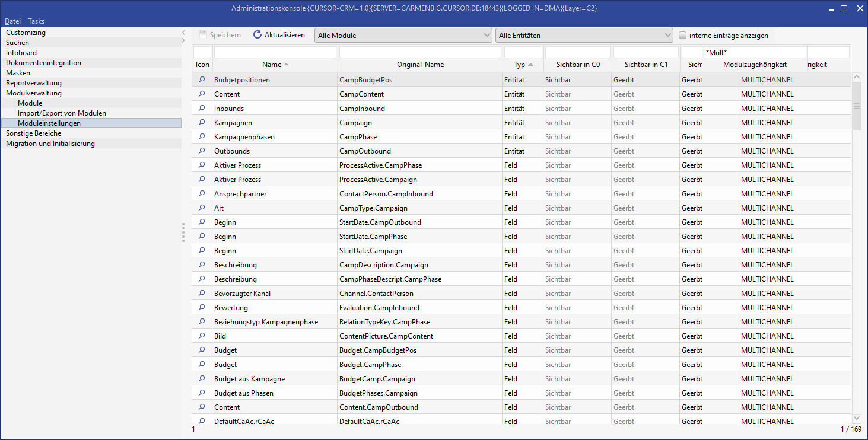Click the magnifier icon beside Ansprechpartner
The image size is (868, 440).
(202, 193)
